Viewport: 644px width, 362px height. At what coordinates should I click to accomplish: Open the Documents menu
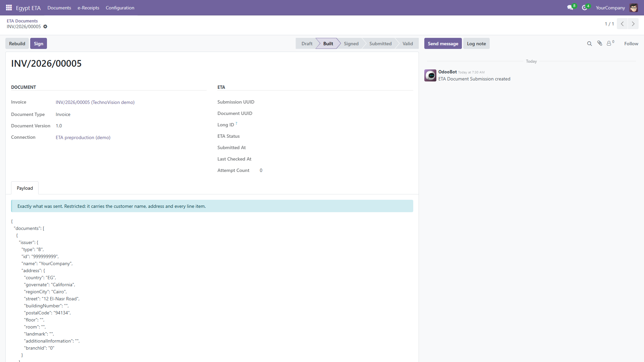[59, 8]
